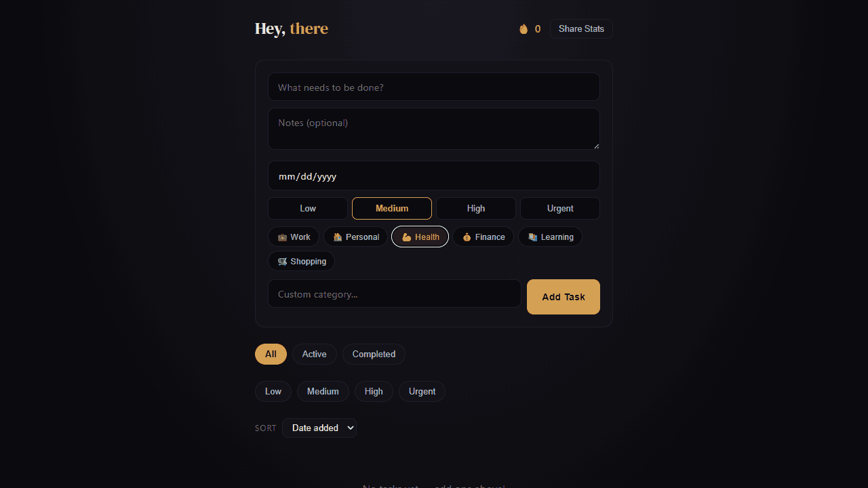Filter task list by Low priority
The width and height of the screenshot is (868, 488).
(273, 392)
